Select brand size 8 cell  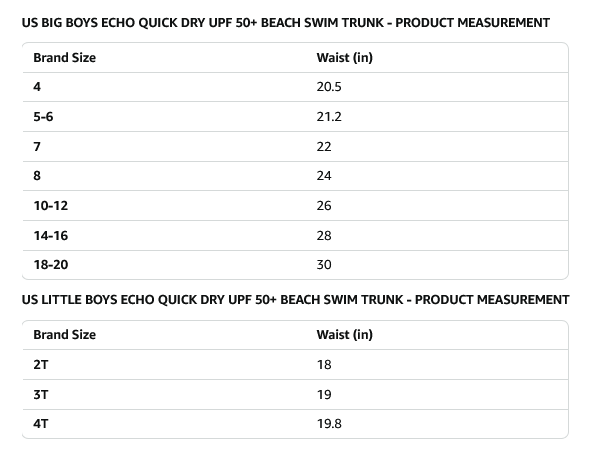pyautogui.click(x=37, y=176)
